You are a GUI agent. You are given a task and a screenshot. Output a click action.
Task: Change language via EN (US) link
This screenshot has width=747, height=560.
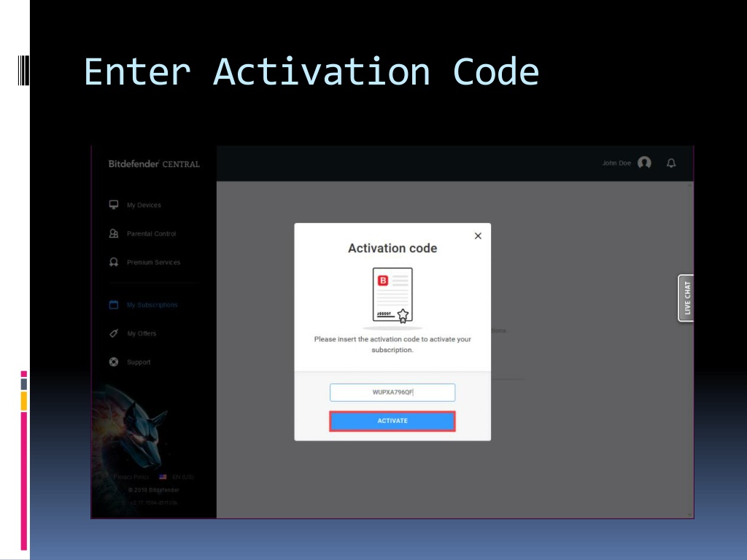point(183,477)
